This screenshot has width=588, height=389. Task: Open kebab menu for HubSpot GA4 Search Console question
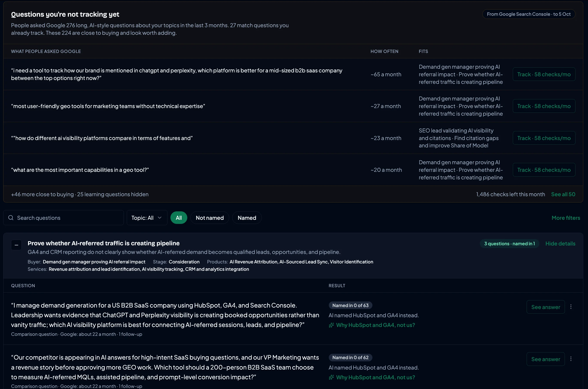(x=571, y=307)
